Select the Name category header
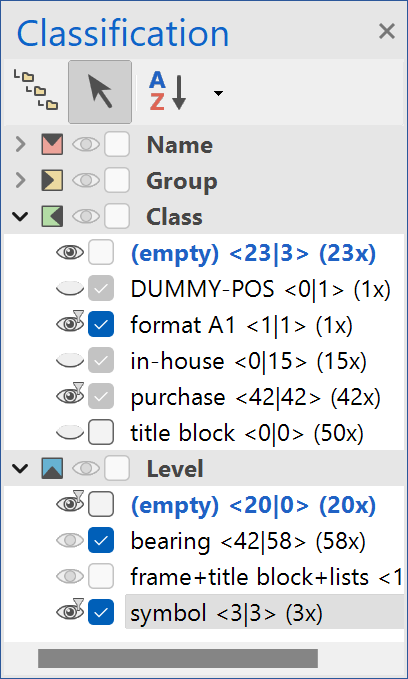Screen dimensions: 408x679 pos(180,145)
